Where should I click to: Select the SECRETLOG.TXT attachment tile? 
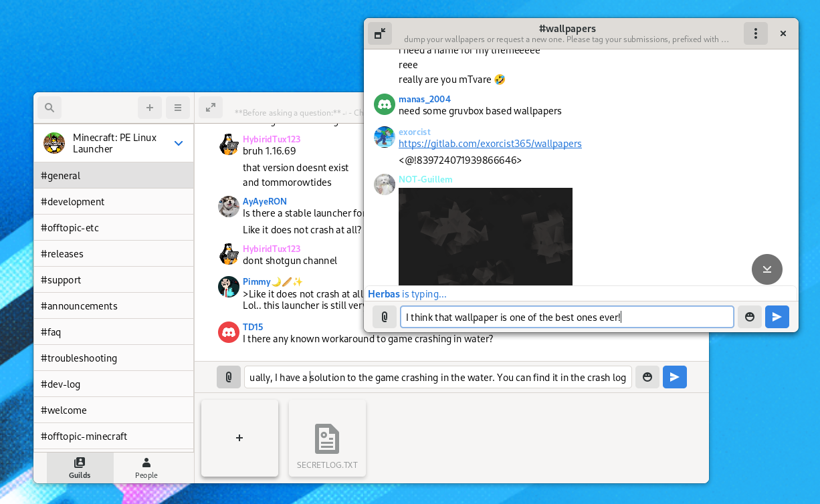point(327,438)
